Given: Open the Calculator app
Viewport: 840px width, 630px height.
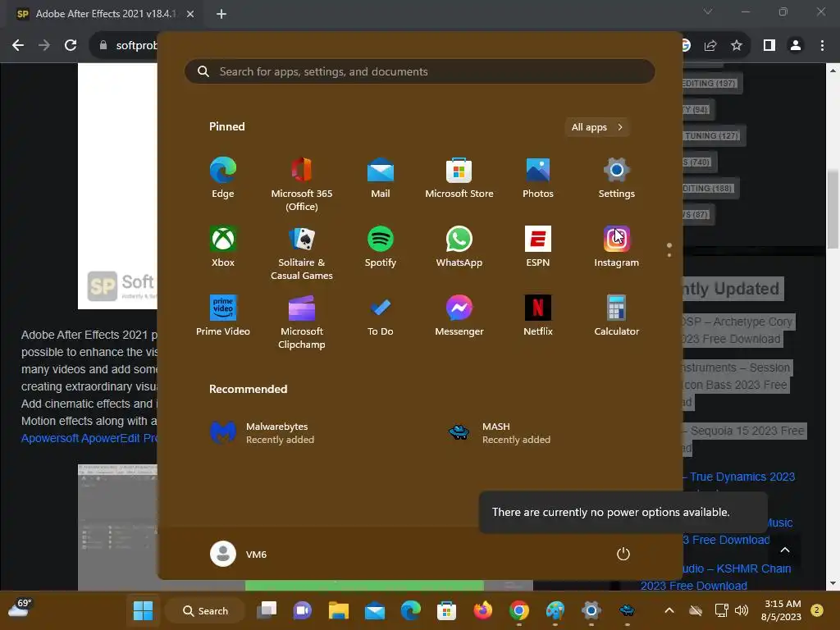Looking at the screenshot, I should pyautogui.click(x=617, y=316).
